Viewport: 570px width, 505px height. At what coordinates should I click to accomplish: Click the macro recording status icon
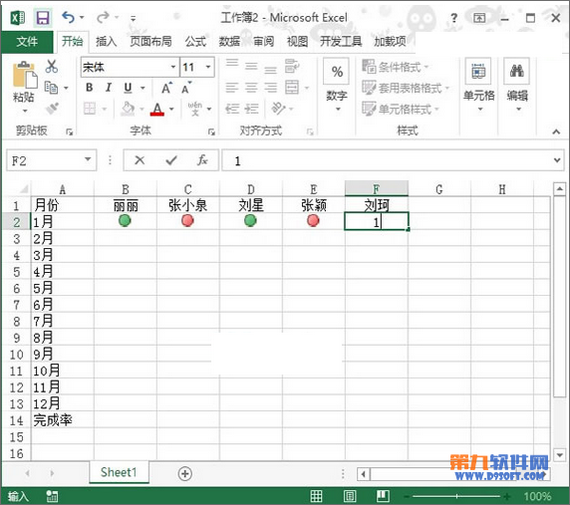52,496
